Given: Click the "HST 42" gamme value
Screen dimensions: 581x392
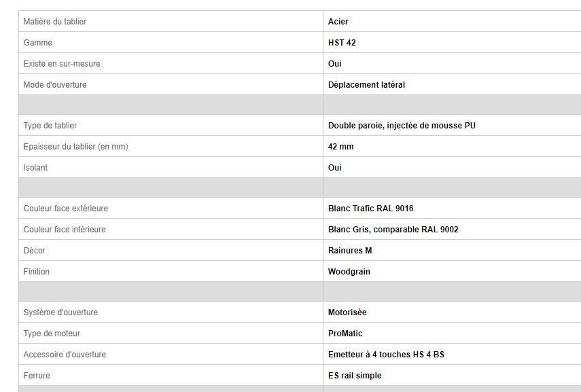Looking at the screenshot, I should (342, 43).
